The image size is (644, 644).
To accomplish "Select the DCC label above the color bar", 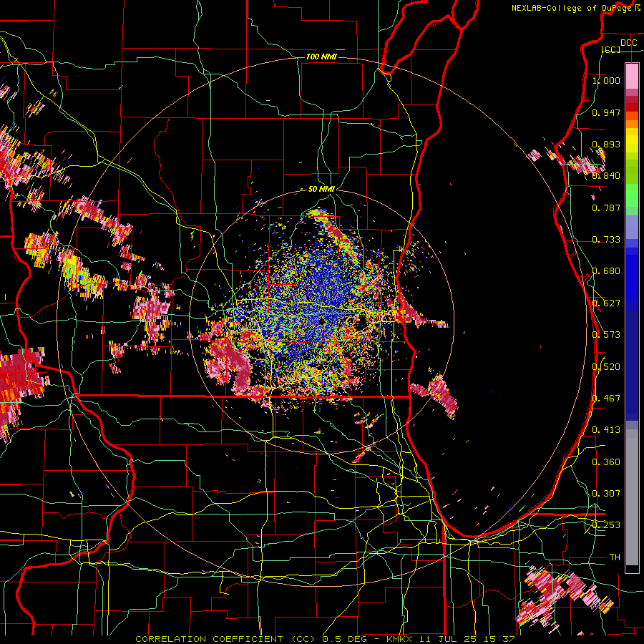I will tap(628, 43).
